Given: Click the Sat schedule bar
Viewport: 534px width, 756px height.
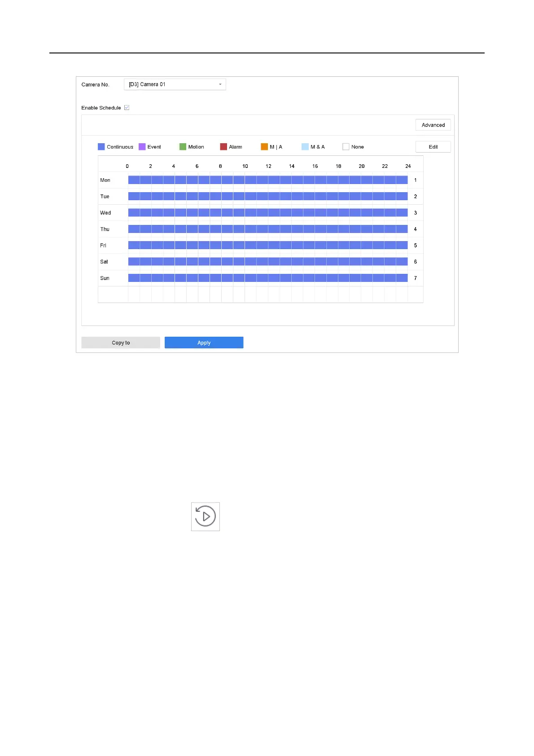Looking at the screenshot, I should tap(268, 262).
